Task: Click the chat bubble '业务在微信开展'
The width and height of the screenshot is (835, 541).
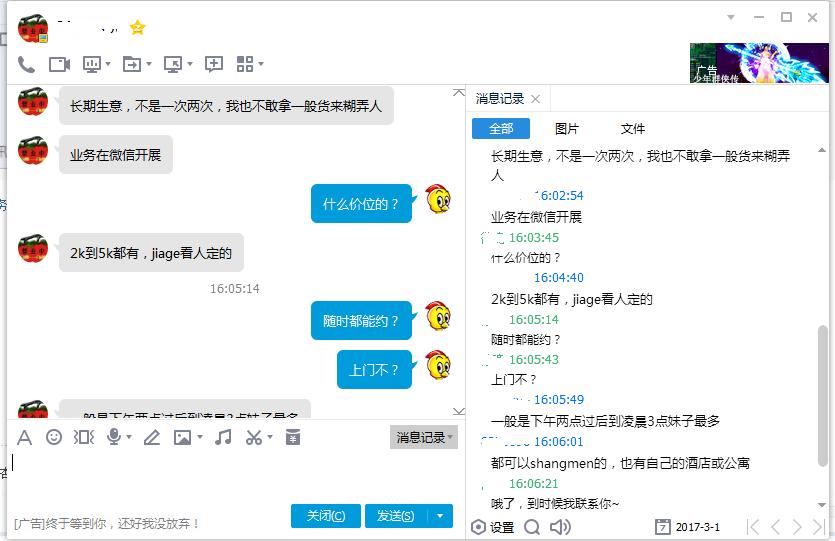Action: [116, 155]
